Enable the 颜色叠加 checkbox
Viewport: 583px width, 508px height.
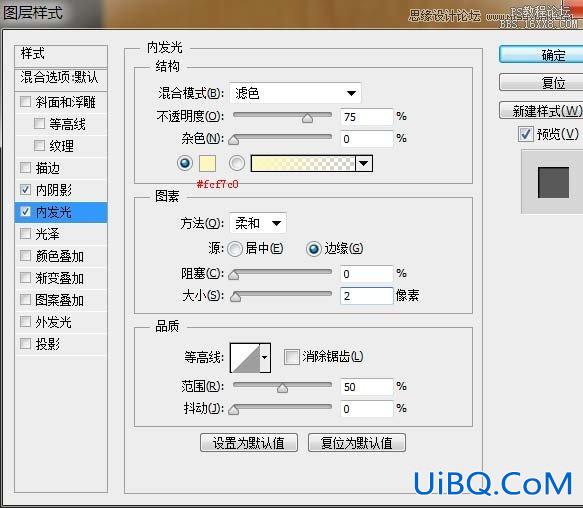point(25,255)
